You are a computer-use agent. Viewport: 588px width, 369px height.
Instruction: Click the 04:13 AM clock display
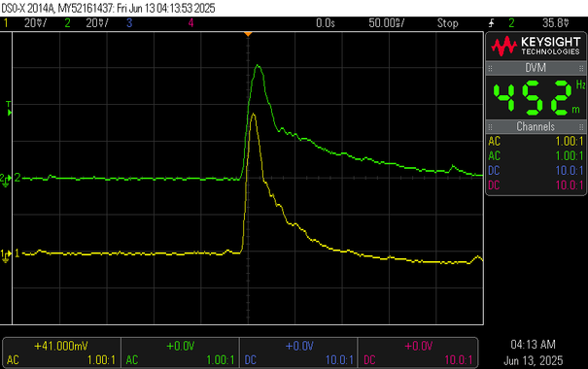click(x=533, y=345)
